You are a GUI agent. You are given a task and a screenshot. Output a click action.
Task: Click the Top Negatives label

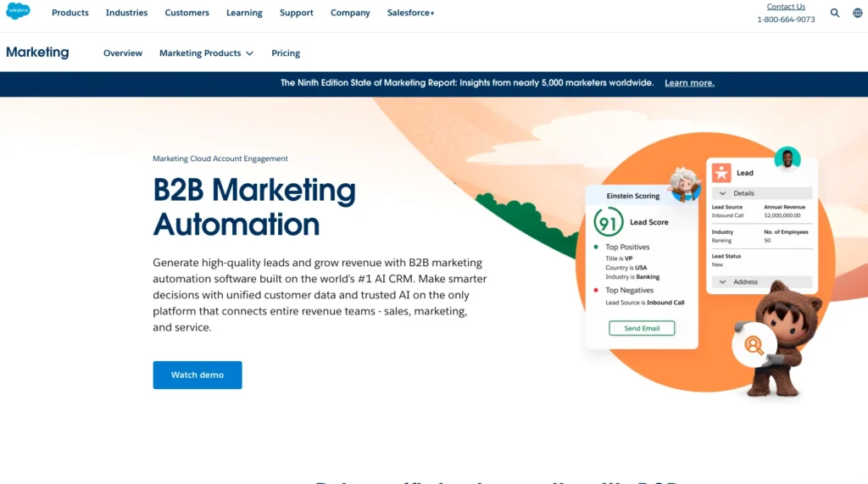tap(630, 290)
